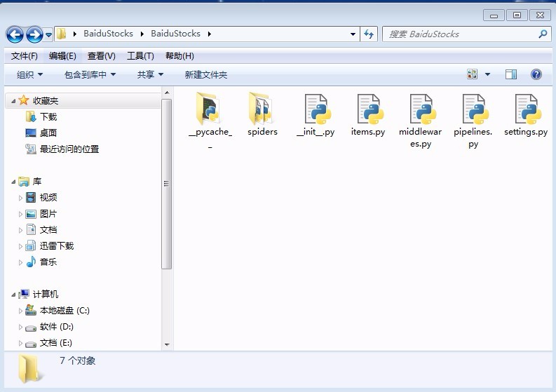Collapse the 库 section

tap(13, 182)
